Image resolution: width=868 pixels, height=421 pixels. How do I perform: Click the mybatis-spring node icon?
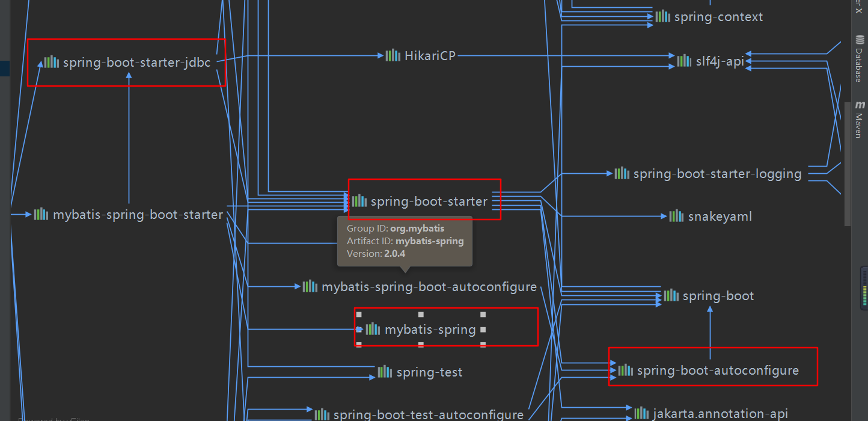coord(373,329)
